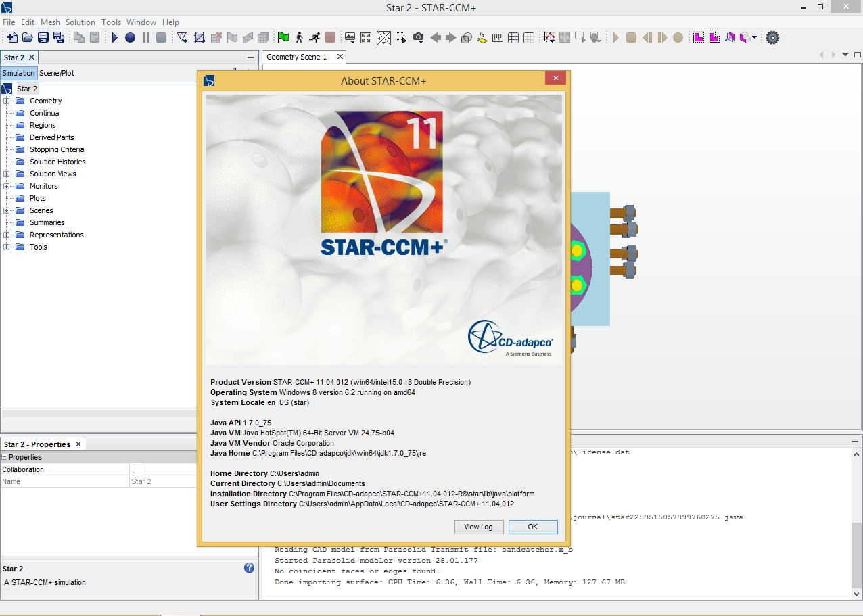Click the four-arrows fit view icon
The height and width of the screenshot is (616, 863).
pos(366,38)
